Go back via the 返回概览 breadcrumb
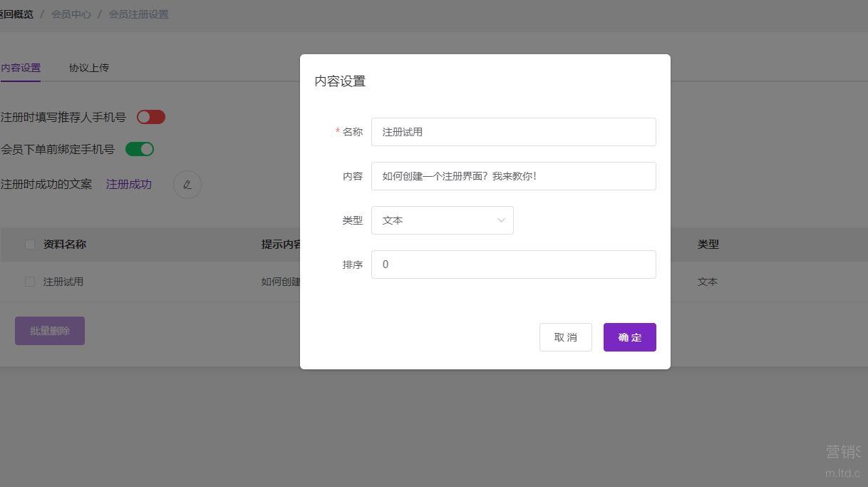The image size is (868, 487). click(x=16, y=14)
